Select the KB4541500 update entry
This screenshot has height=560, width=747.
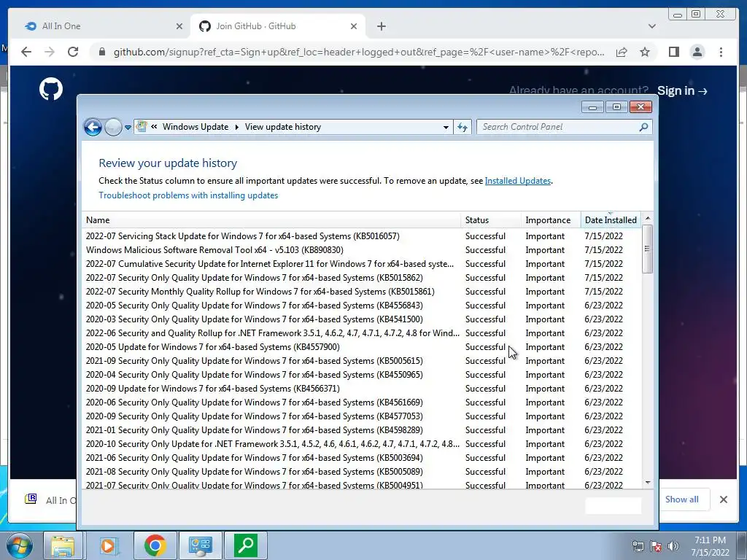(x=361, y=319)
